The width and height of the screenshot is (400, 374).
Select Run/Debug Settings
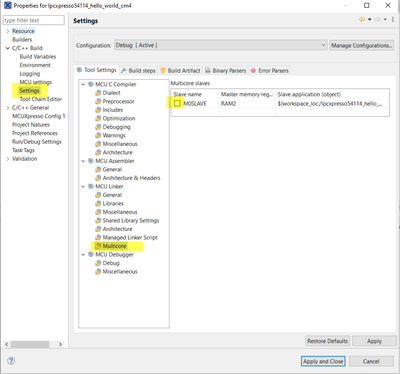37,142
